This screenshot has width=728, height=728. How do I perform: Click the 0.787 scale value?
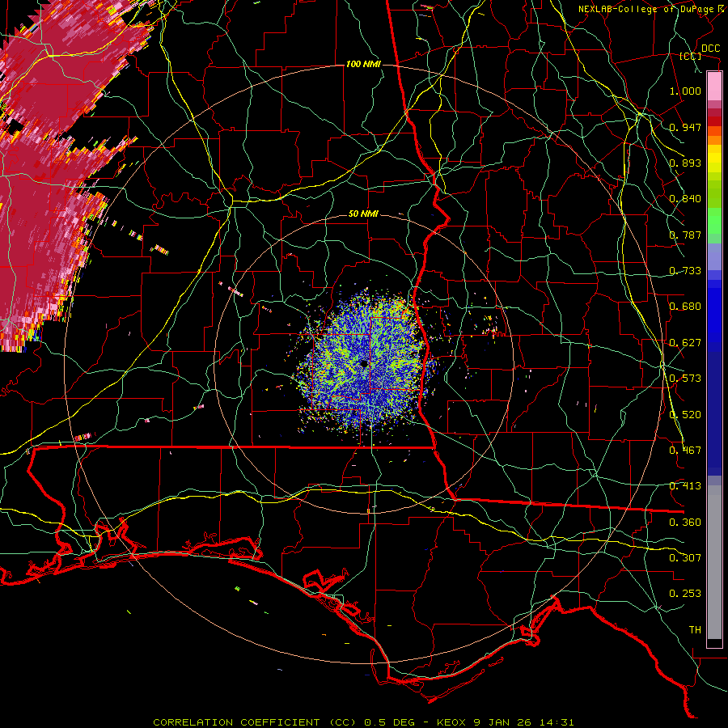685,235
